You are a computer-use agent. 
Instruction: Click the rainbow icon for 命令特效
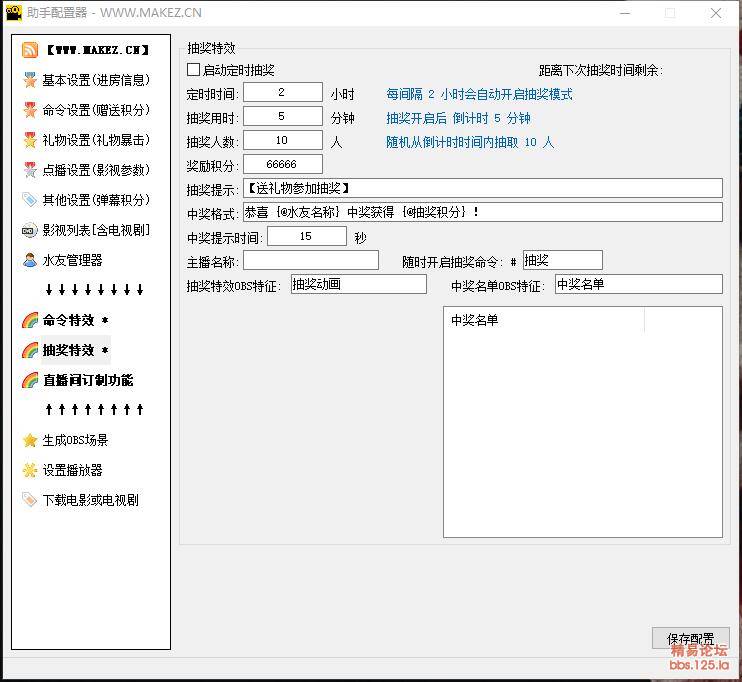(30, 320)
